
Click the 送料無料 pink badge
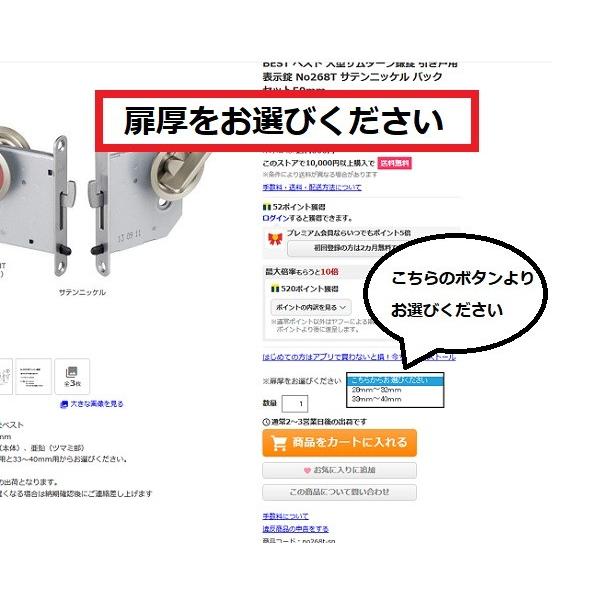[395, 163]
